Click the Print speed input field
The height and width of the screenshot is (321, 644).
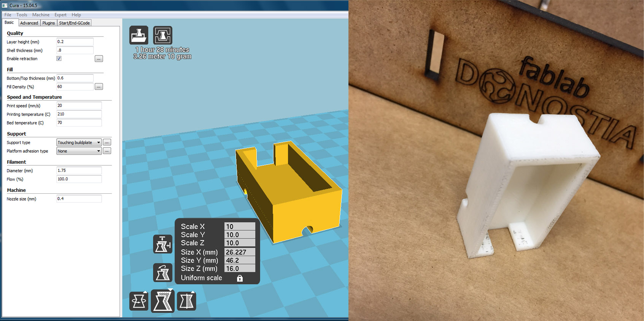pyautogui.click(x=79, y=106)
